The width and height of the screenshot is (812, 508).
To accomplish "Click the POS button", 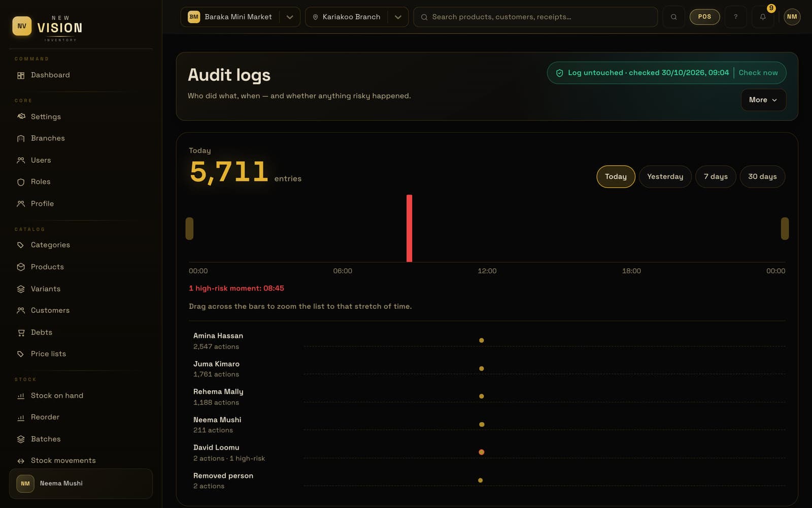I will pos(704,17).
